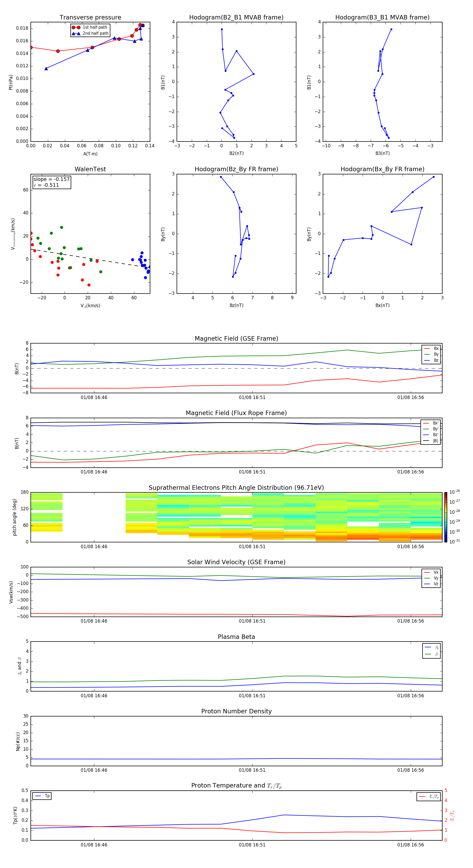
Task: Click the "WalenTest" plot title
Action: point(90,169)
